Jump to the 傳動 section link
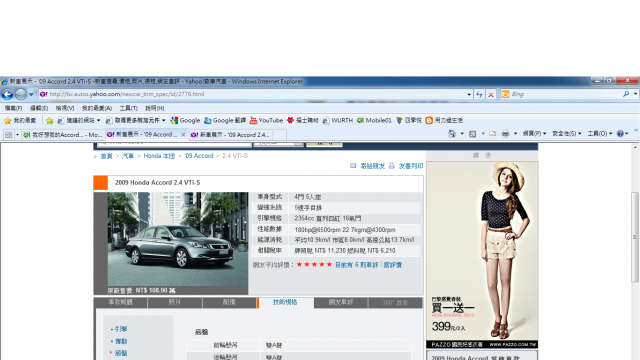This screenshot has height=360, width=640. 121,341
